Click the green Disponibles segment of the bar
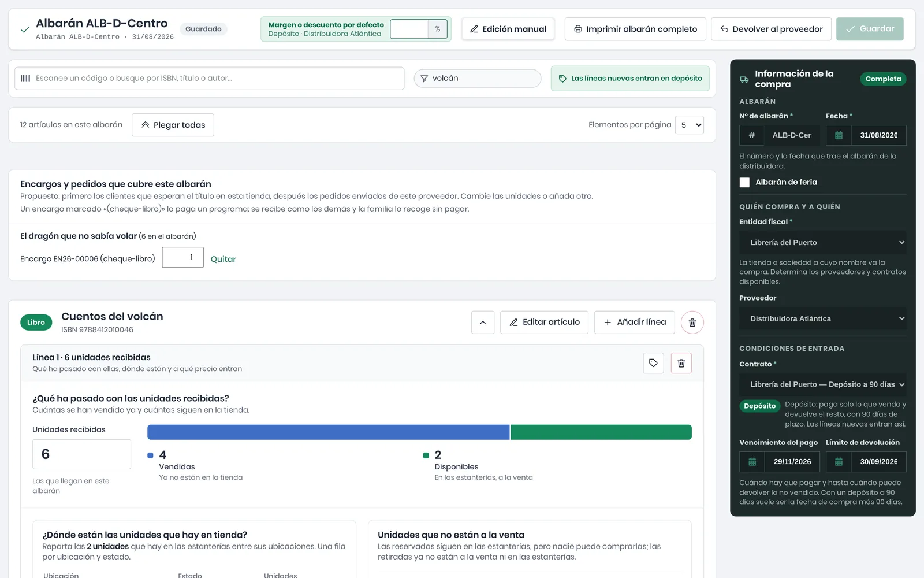 coord(601,432)
